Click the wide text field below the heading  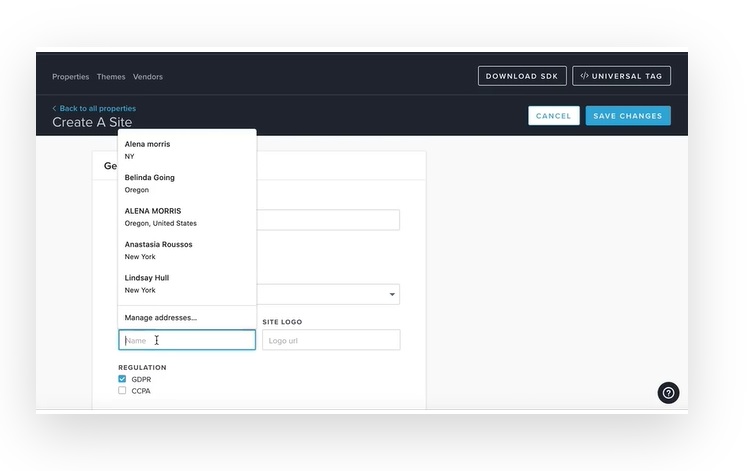328,220
